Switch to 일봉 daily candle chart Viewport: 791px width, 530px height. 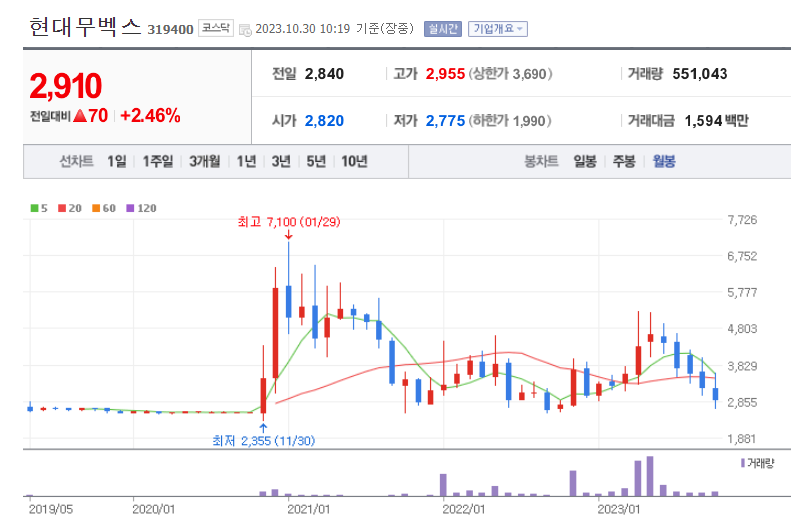pyautogui.click(x=585, y=161)
